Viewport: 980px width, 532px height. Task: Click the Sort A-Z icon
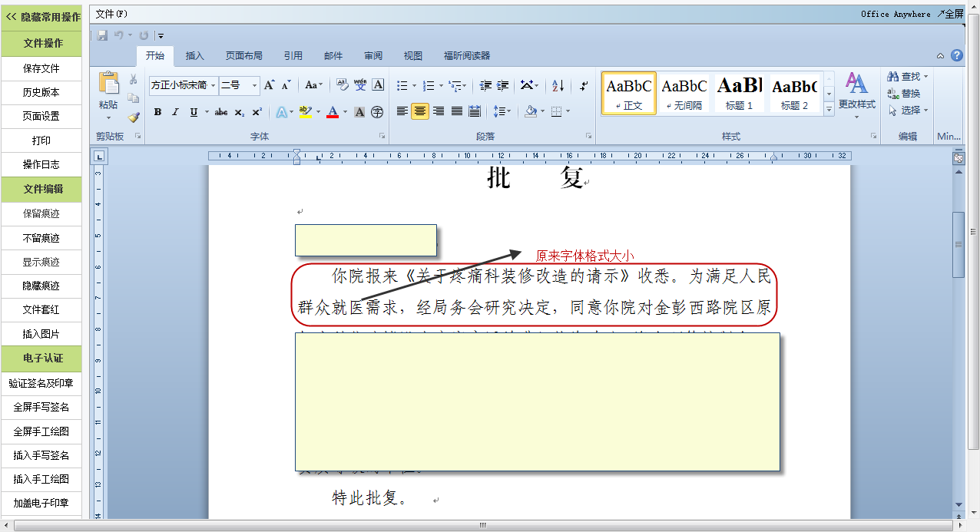(558, 85)
